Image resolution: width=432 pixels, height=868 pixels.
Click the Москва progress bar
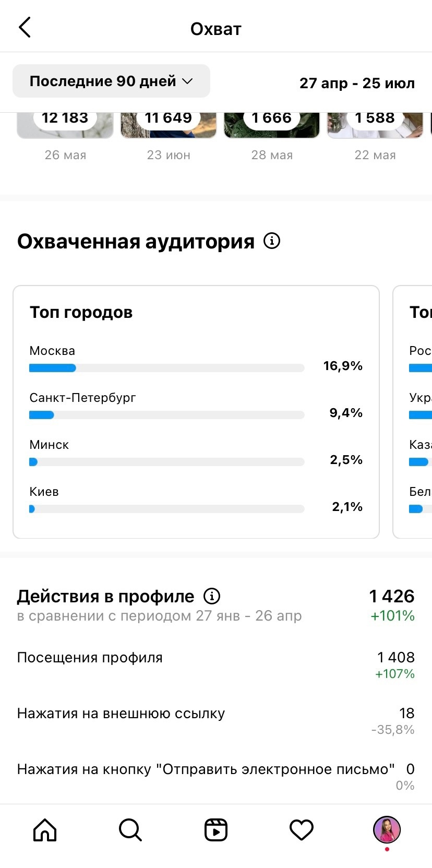[166, 368]
